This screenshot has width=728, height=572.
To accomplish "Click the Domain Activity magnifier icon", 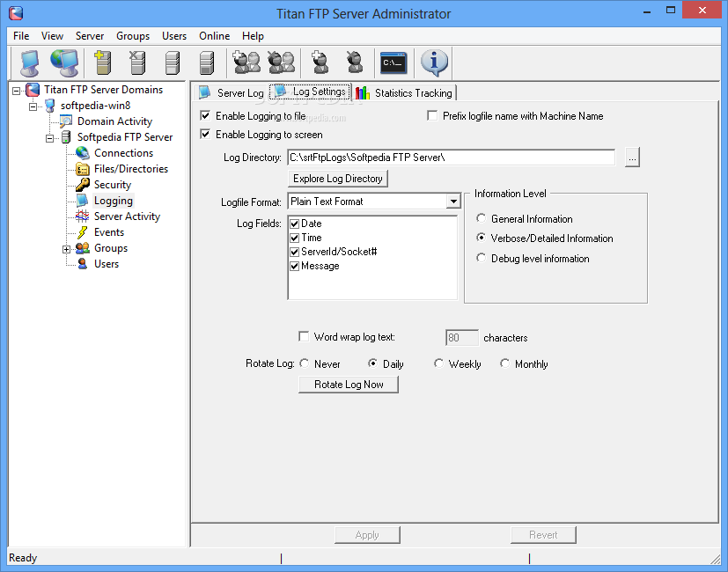I will coord(65,121).
